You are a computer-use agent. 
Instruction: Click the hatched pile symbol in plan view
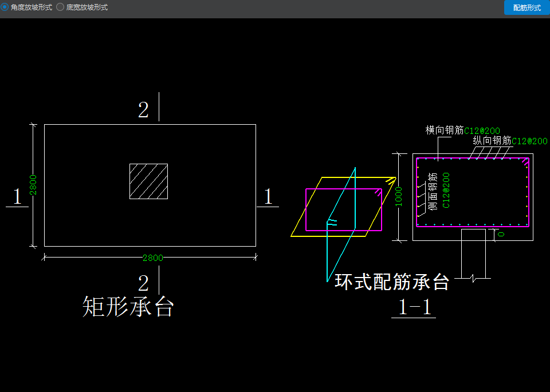click(x=149, y=181)
